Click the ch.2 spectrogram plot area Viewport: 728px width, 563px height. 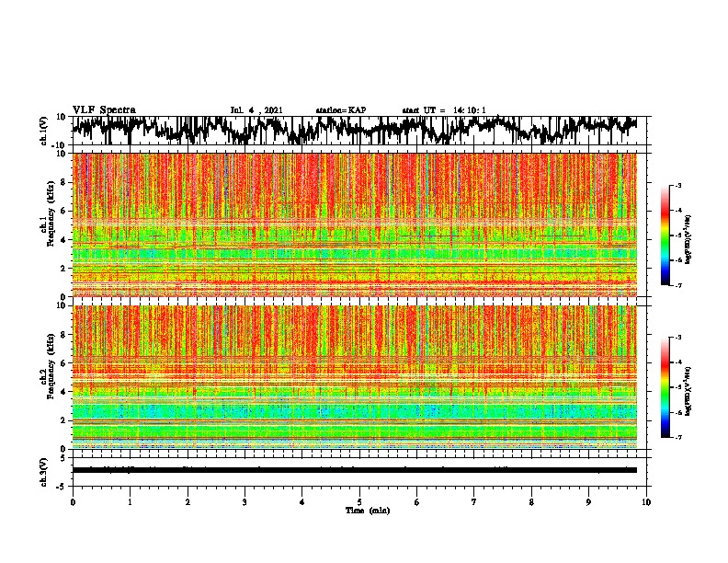355,377
